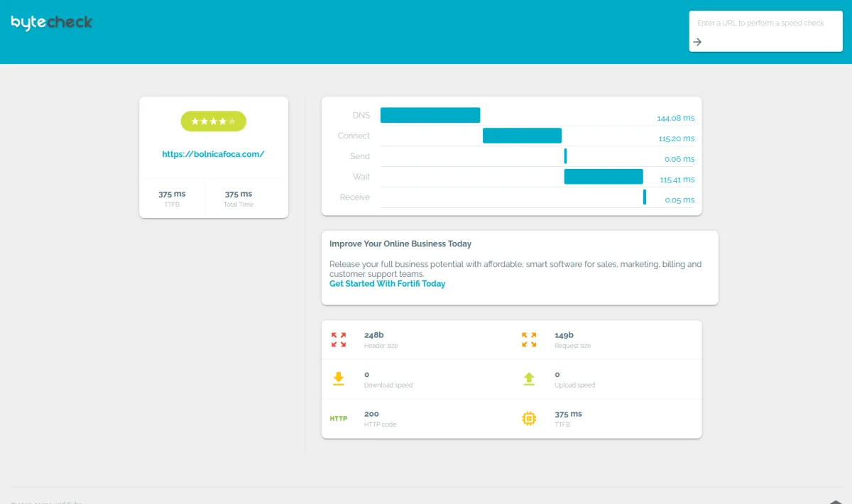
Task: Click the Upload speed arrow icon
Action: (x=529, y=378)
